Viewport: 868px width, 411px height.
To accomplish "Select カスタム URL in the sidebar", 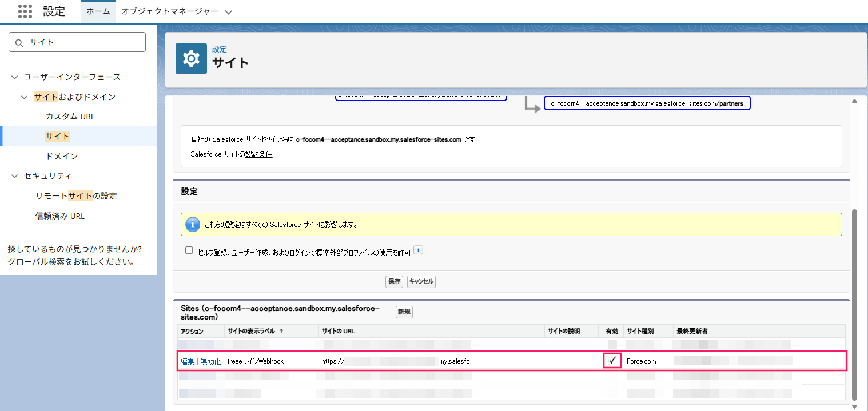I will tap(70, 117).
